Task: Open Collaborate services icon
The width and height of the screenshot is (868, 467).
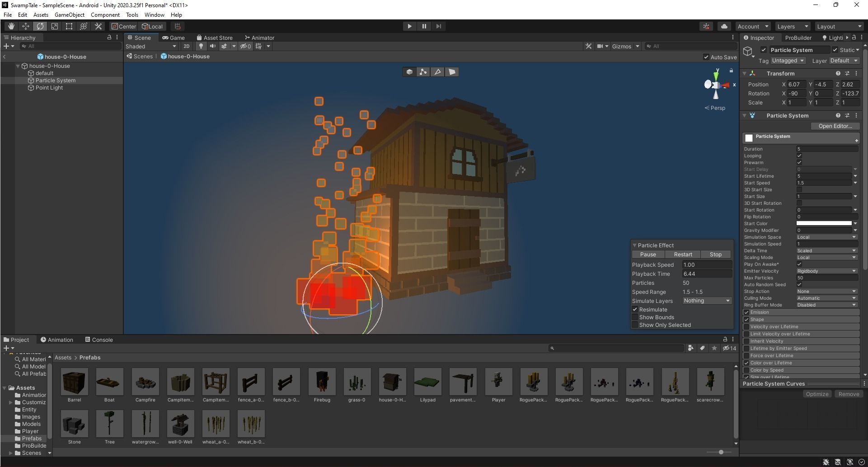Action: tap(706, 26)
